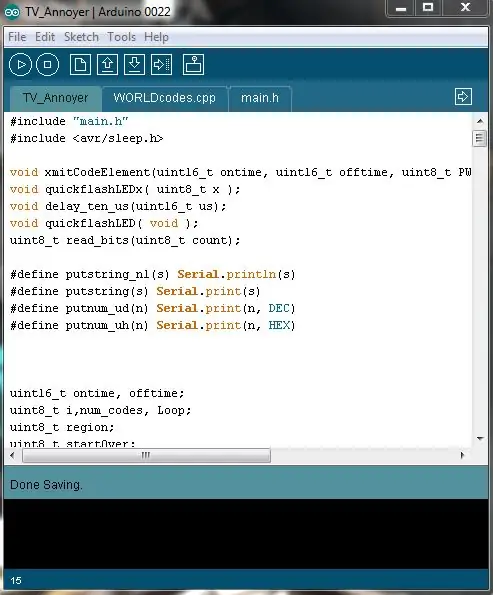This screenshot has height=595, width=493.
Task: Open the tab menu arrow button
Action: coord(463,96)
